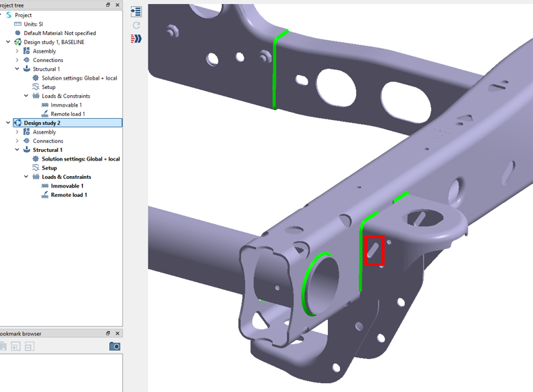
Task: Click the bold Immovable 1 constraint icon
Action: coord(45,186)
